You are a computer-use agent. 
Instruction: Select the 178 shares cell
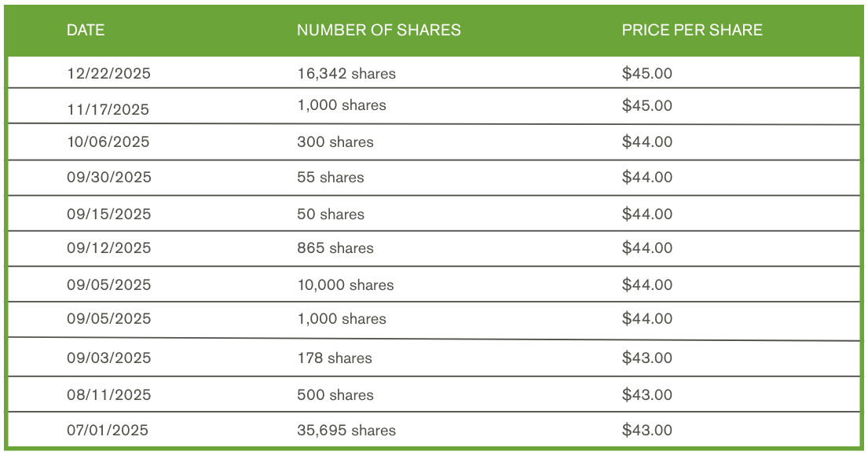[x=335, y=358]
